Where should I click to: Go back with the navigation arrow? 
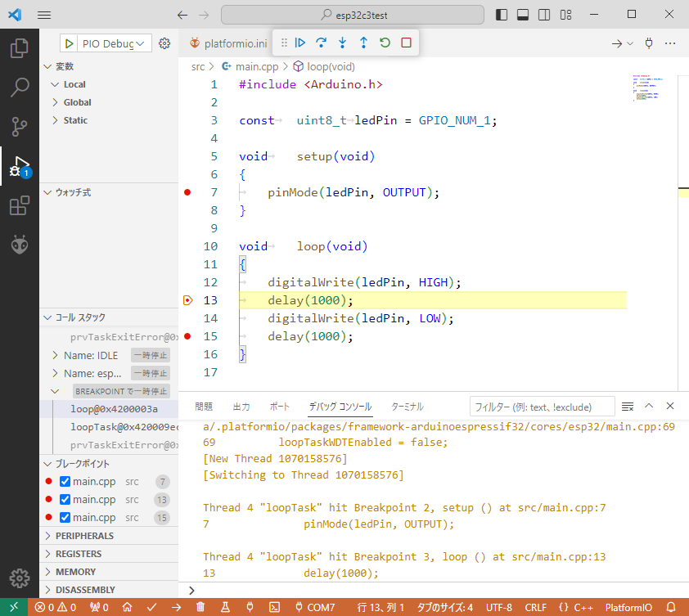coord(182,15)
